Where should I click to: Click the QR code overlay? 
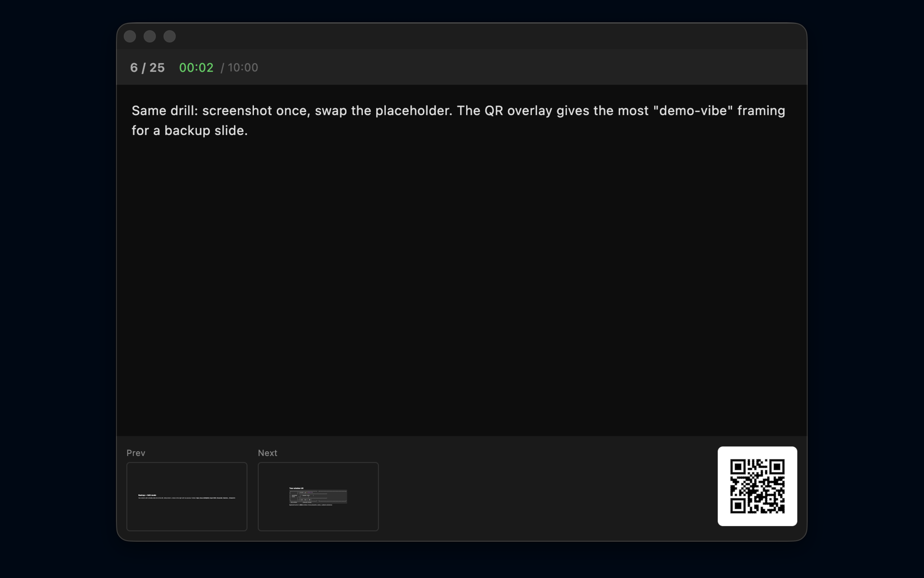point(757,486)
